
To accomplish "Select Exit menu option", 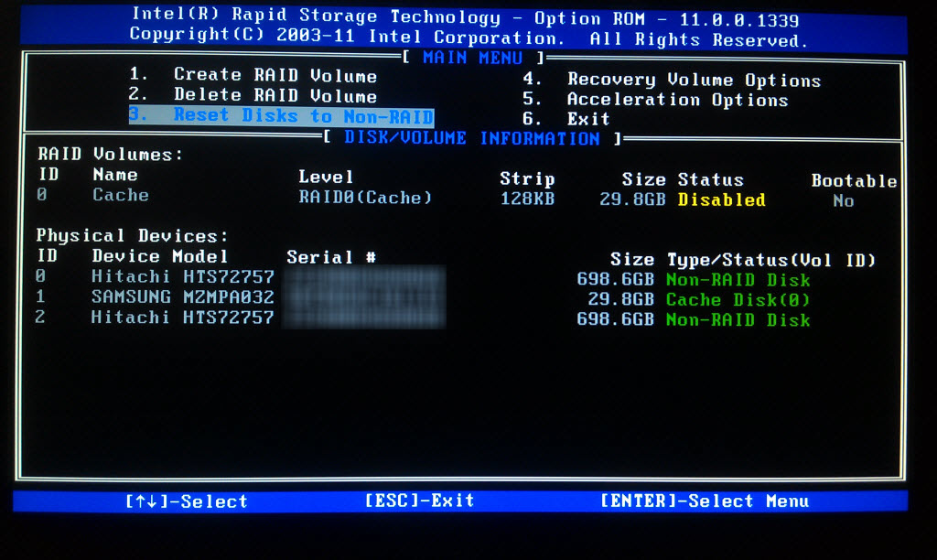I will pos(565,119).
